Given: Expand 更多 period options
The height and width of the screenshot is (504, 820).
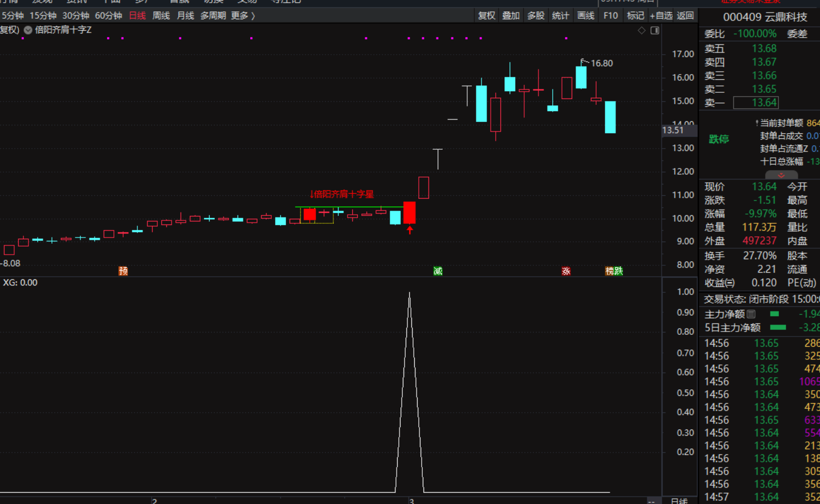Looking at the screenshot, I should click(243, 15).
